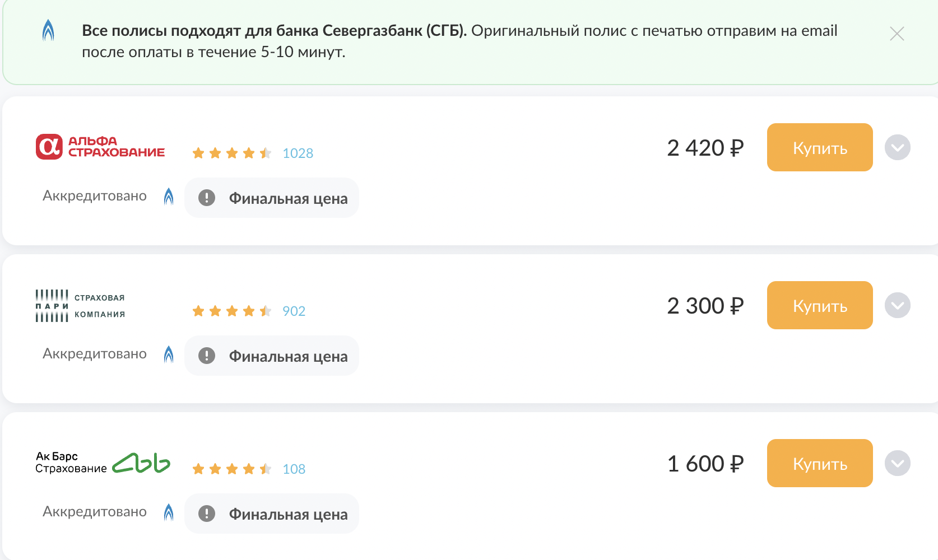Open the 108 reviews for Ак Барс
The height and width of the screenshot is (560, 938).
click(294, 469)
